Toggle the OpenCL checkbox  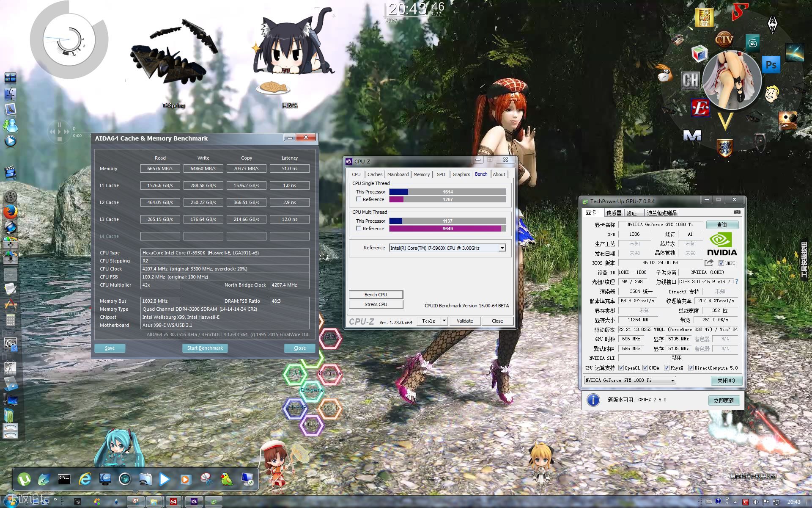(x=621, y=368)
